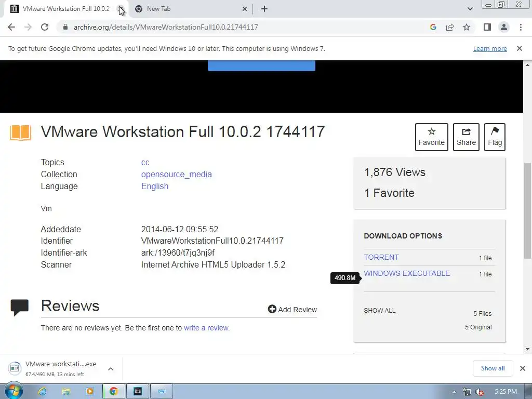Open a new tab with the plus button
This screenshot has width=532, height=399.
(264, 9)
